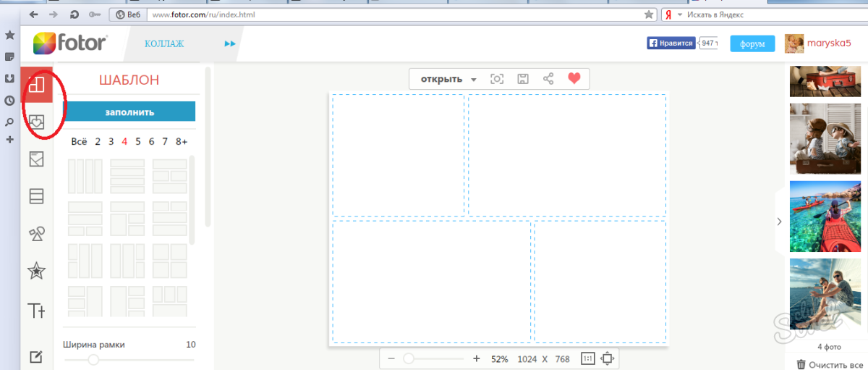The width and height of the screenshot is (868, 370).
Task: Click the share icon in top toolbar
Action: click(x=548, y=79)
